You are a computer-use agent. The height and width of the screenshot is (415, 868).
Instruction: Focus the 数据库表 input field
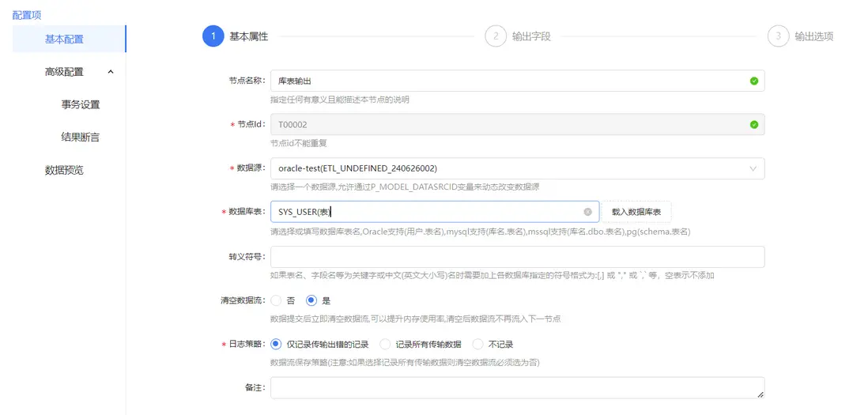tap(435, 212)
